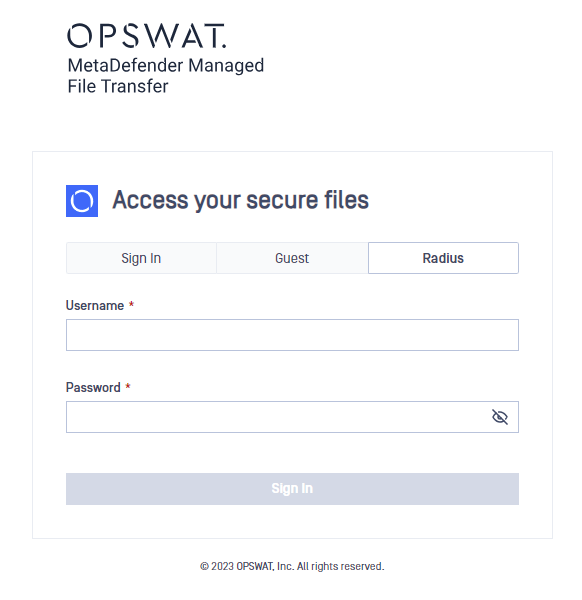
Task: Focus the Password input field
Action: click(292, 417)
